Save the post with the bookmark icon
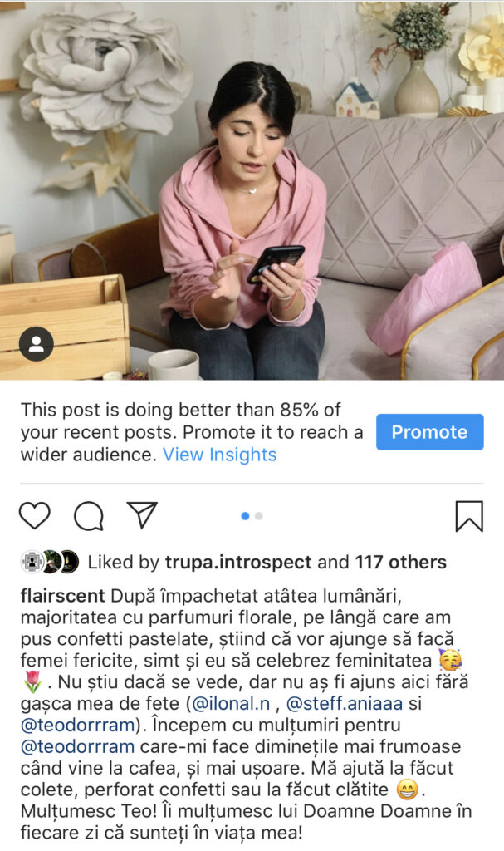Screen dimensions: 504x851 click(x=469, y=515)
